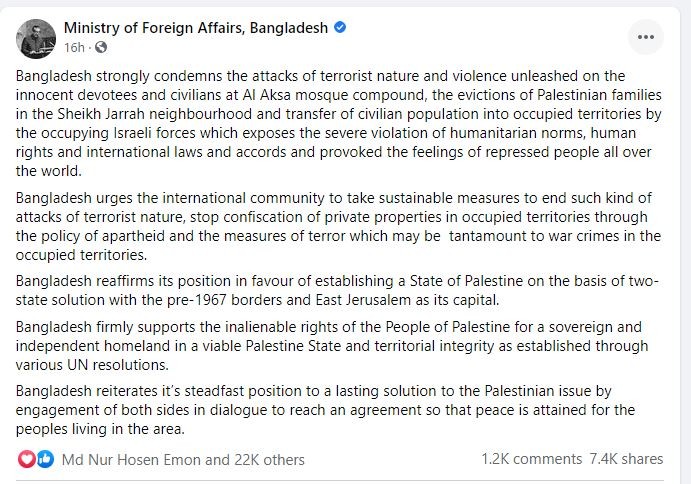Click the blue verified checkmark badge

pyautogui.click(x=340, y=27)
